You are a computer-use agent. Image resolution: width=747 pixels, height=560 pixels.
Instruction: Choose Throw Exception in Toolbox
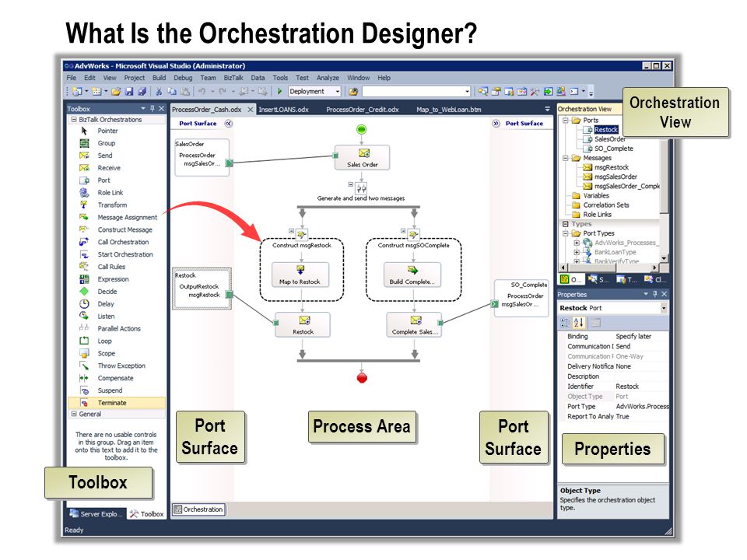click(x=121, y=366)
